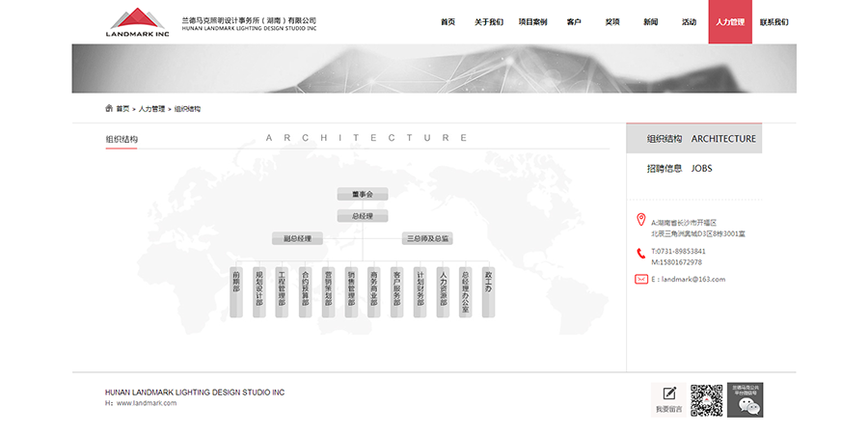The width and height of the screenshot is (868, 435).
Task: Click the 人力管理 breadcrumb link
Action: tap(151, 109)
